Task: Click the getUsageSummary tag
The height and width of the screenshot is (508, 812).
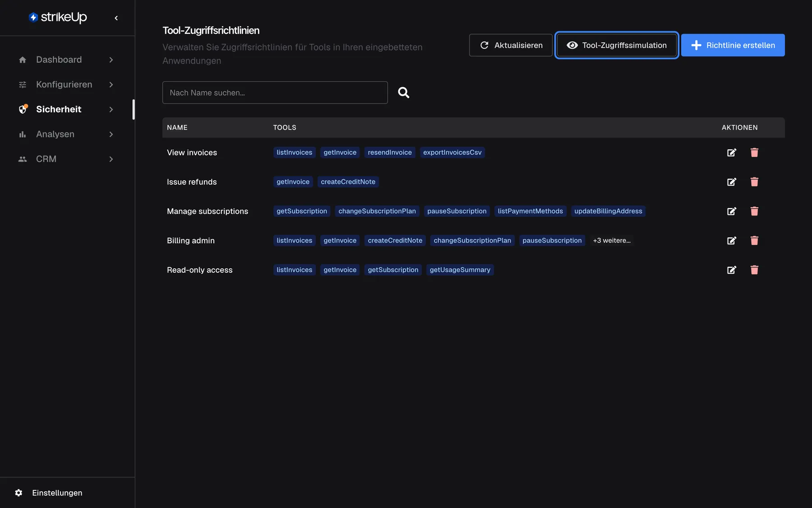Action: (460, 270)
